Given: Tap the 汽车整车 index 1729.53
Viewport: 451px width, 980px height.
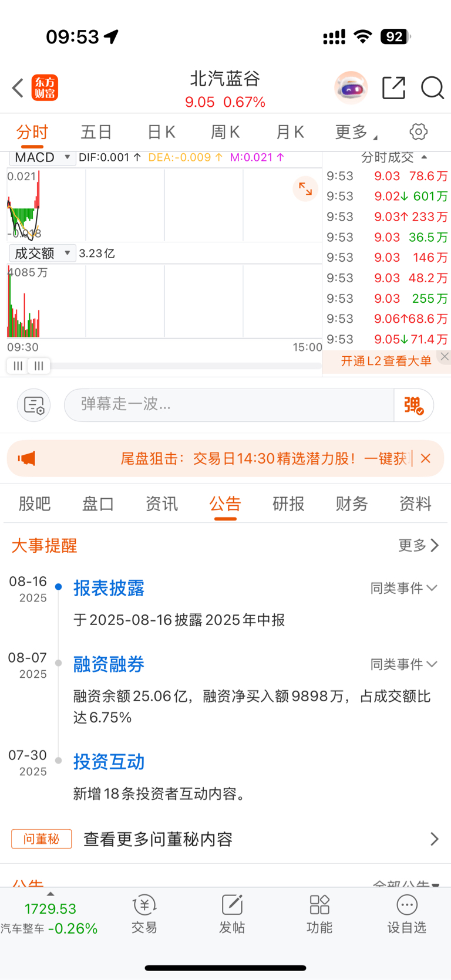Looking at the screenshot, I should 49,918.
